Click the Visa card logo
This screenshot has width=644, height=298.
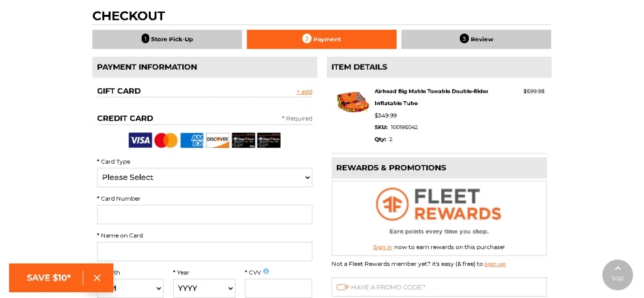[140, 141]
